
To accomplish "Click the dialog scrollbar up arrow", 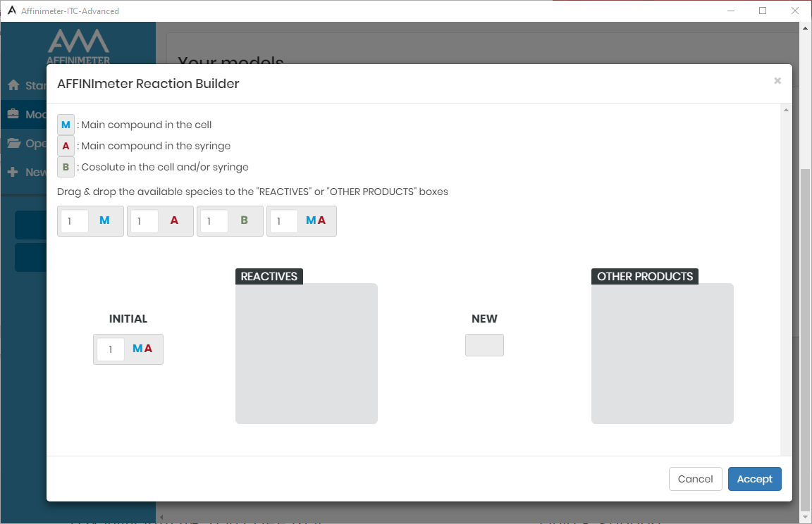I will [786, 110].
